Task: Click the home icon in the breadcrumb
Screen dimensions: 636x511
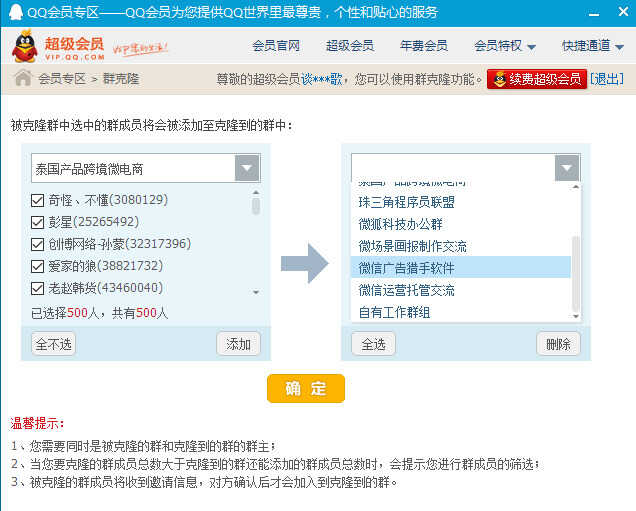Action: 23,78
